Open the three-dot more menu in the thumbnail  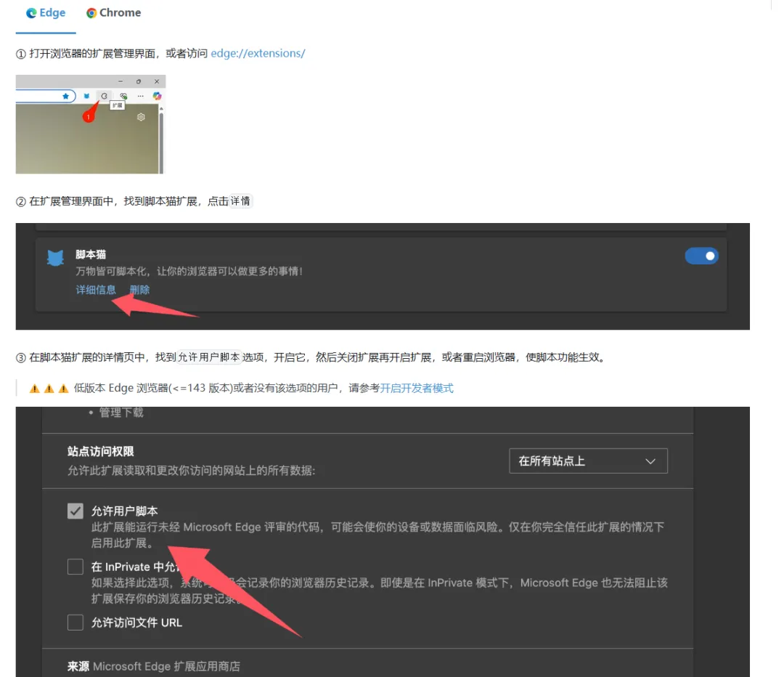click(x=141, y=96)
